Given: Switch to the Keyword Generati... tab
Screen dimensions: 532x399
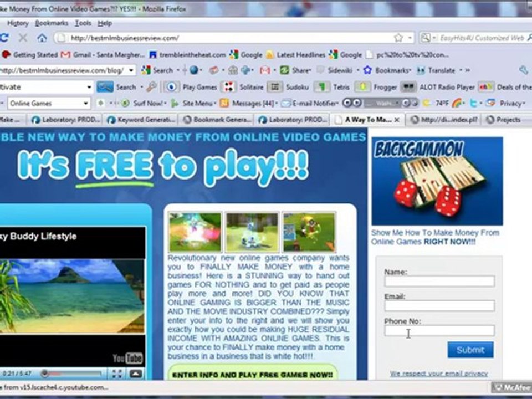Looking at the screenshot, I should [x=141, y=120].
